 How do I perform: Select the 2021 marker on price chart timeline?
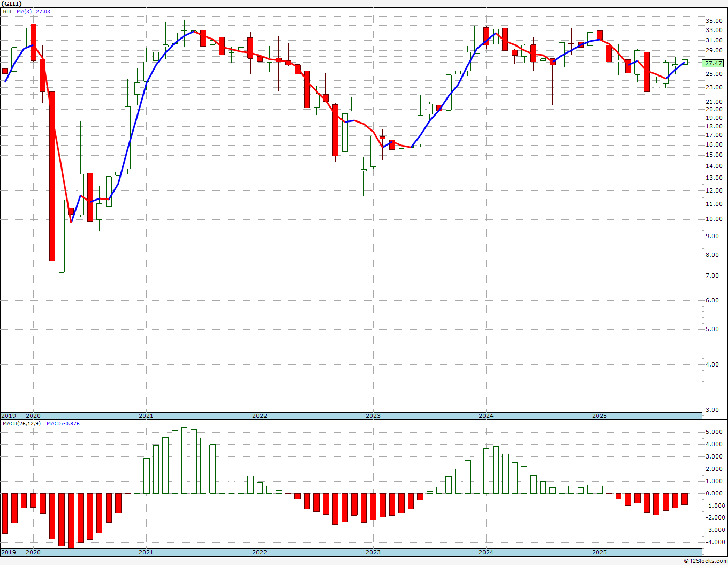pos(146,416)
